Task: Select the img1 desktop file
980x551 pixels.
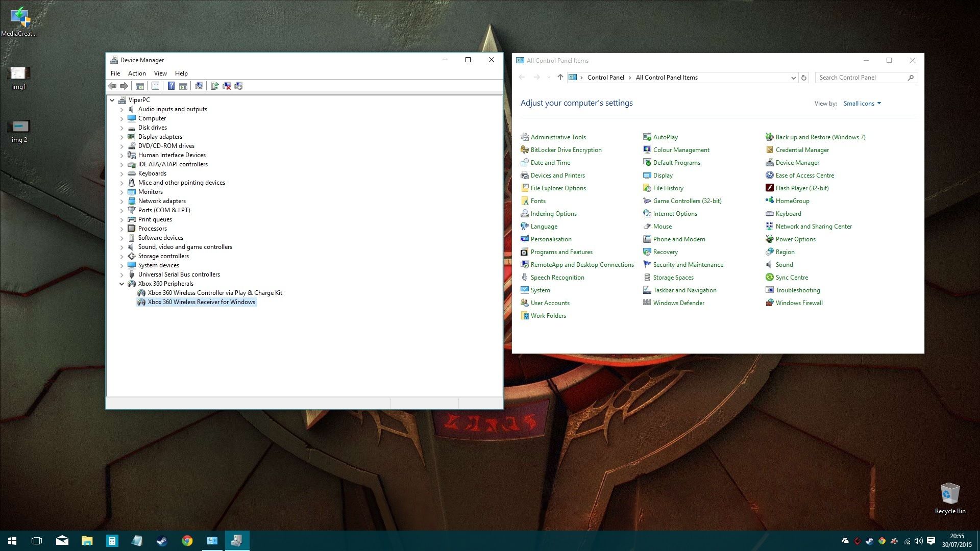Action: click(x=19, y=78)
